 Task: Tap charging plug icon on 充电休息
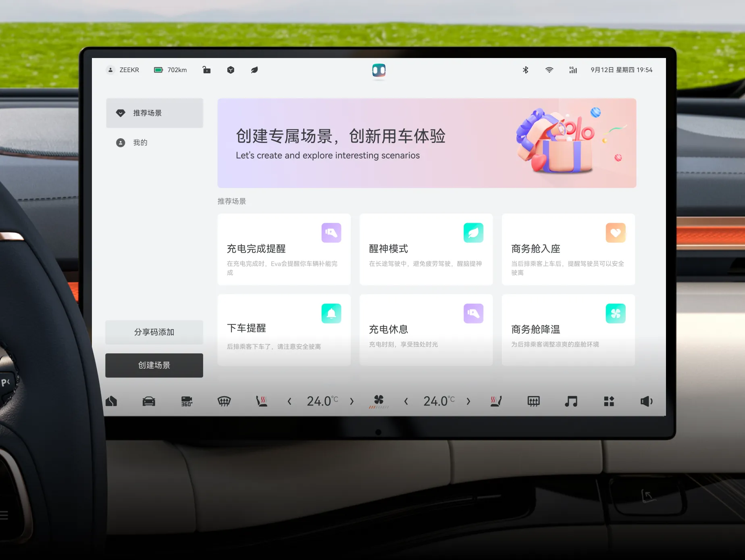click(x=473, y=313)
